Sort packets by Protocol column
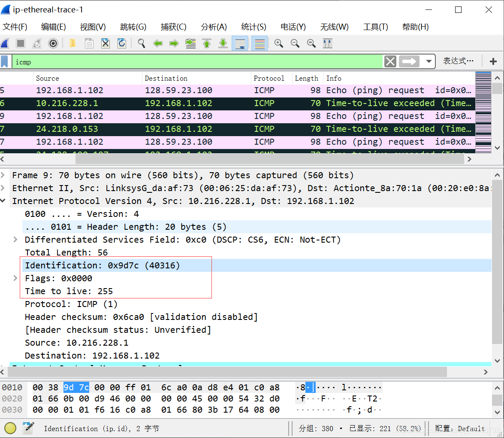 271,78
